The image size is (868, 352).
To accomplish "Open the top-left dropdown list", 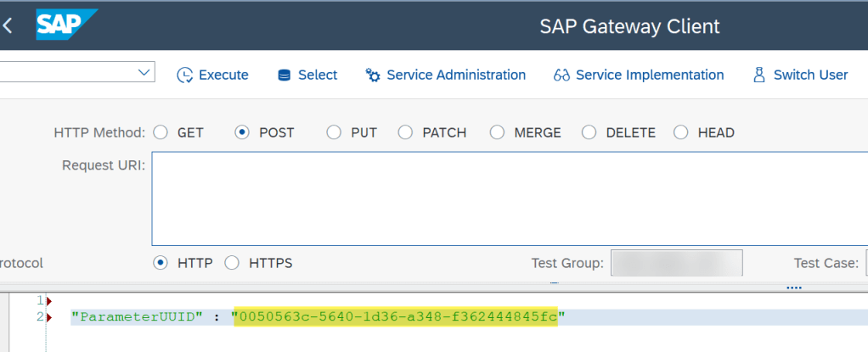I will pos(144,74).
